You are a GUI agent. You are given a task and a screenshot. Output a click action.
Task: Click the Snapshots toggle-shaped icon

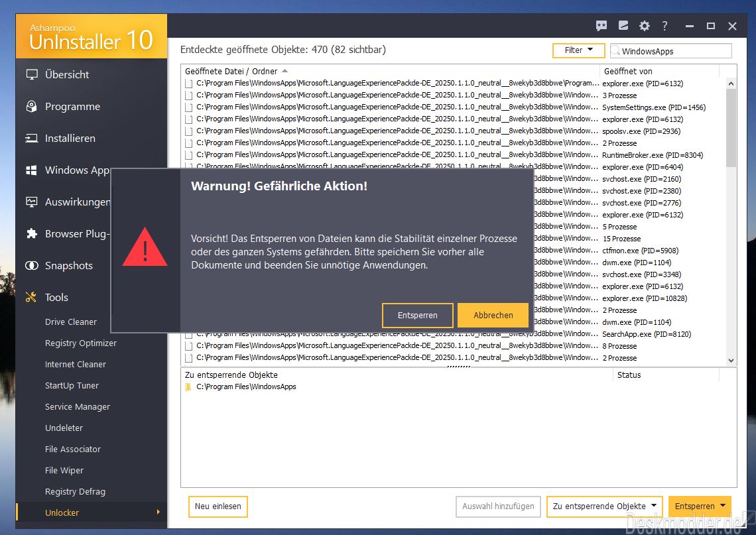tap(32, 266)
